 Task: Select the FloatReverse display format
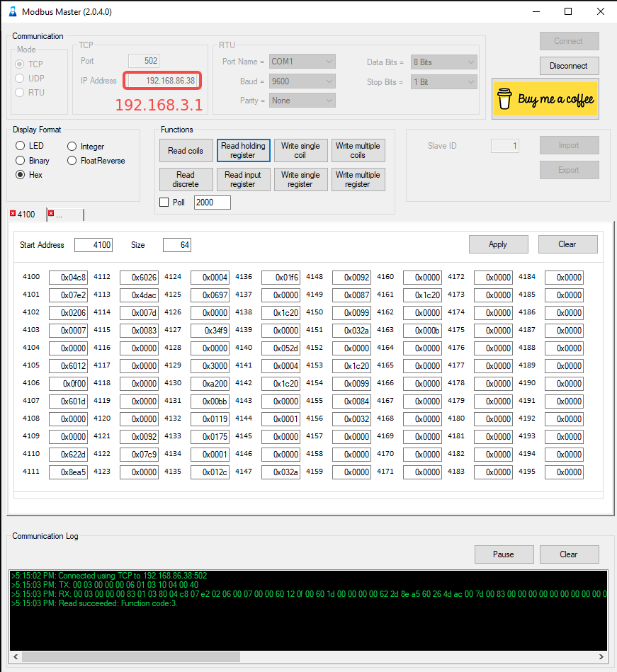click(72, 161)
